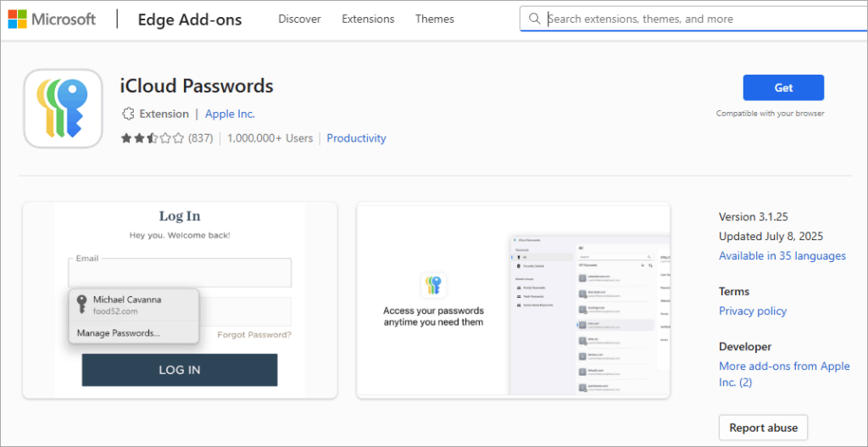
Task: Click the Extension puzzle piece icon
Action: [128, 115]
